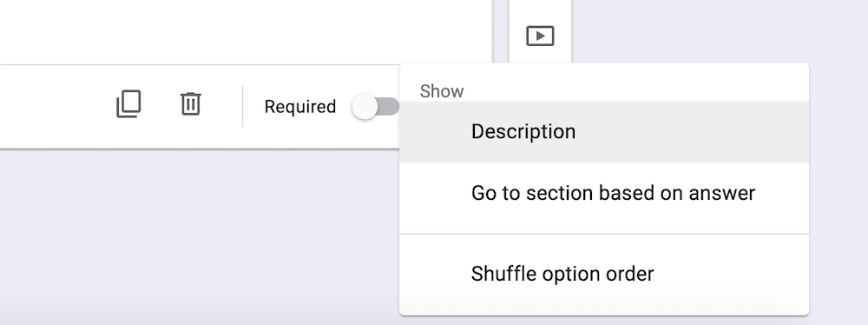Duplicate the question with the copy icon
868x325 pixels.
click(x=128, y=104)
